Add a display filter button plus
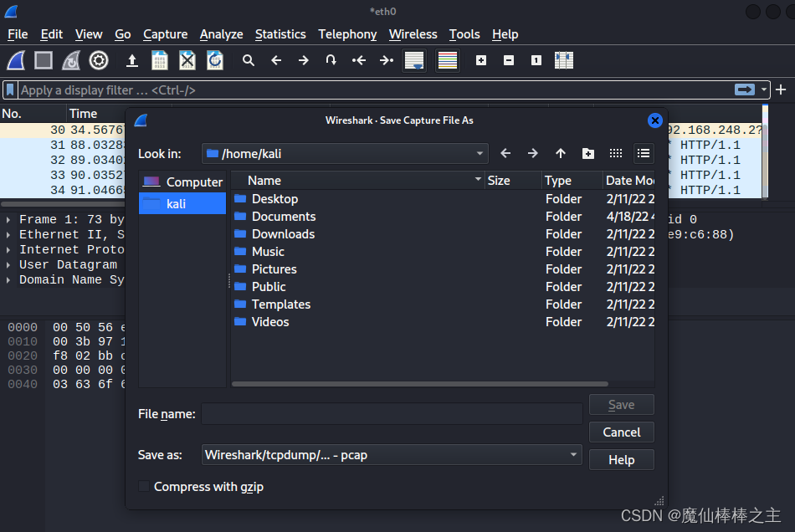Viewport: 795px width, 532px height. coord(781,90)
